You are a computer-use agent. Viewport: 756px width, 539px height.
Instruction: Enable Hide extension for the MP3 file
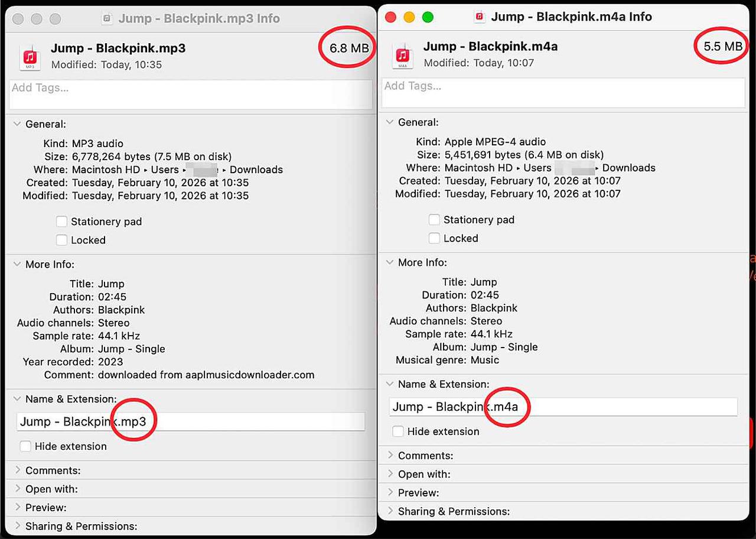pyautogui.click(x=25, y=447)
